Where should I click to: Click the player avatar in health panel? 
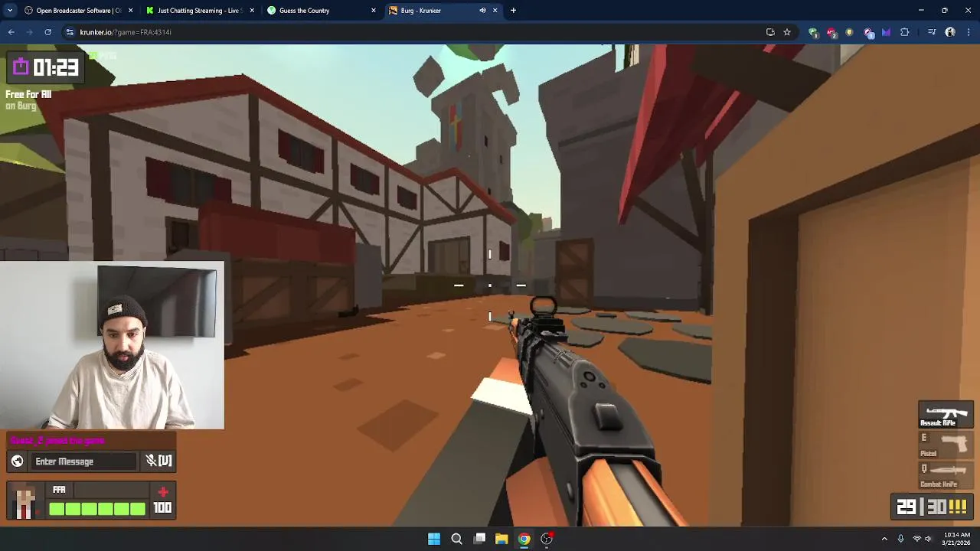pyautogui.click(x=25, y=502)
